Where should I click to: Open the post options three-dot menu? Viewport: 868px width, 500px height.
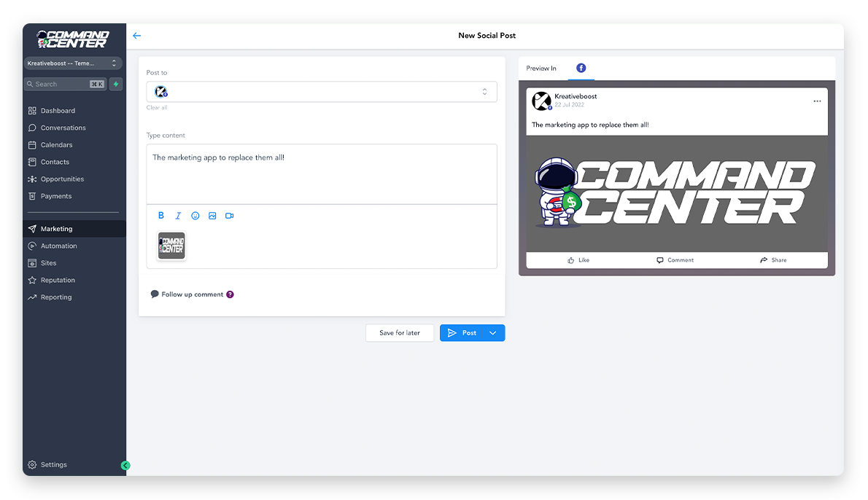click(x=817, y=101)
